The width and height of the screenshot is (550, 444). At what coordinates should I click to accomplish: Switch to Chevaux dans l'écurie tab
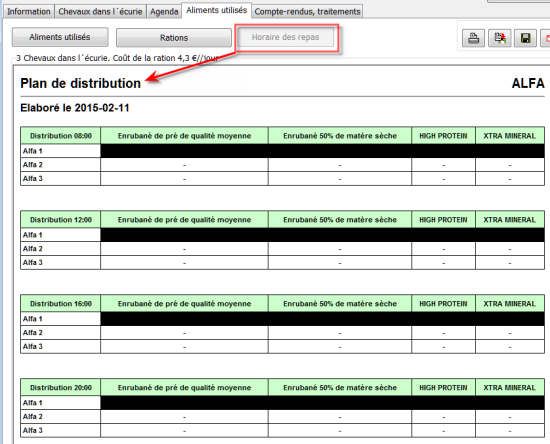click(100, 12)
